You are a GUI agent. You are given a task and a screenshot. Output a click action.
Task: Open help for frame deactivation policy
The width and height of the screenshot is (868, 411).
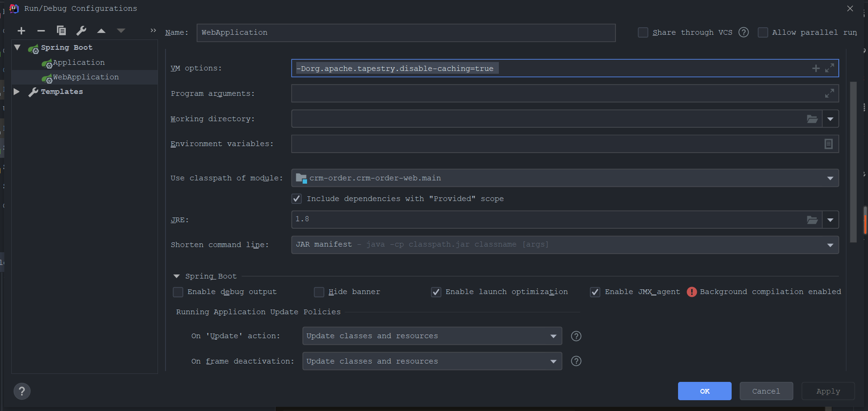pos(576,361)
